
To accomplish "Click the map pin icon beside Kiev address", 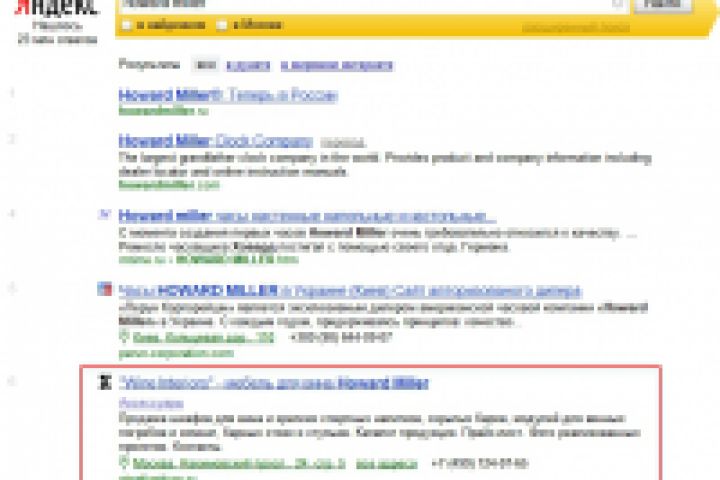I will tap(123, 337).
